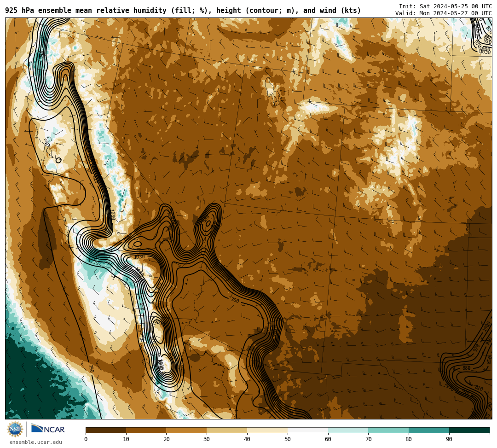The image size is (497, 448).
Task: Pick the darkest brown 0–10% colorbar segment
Action: click(x=106, y=430)
